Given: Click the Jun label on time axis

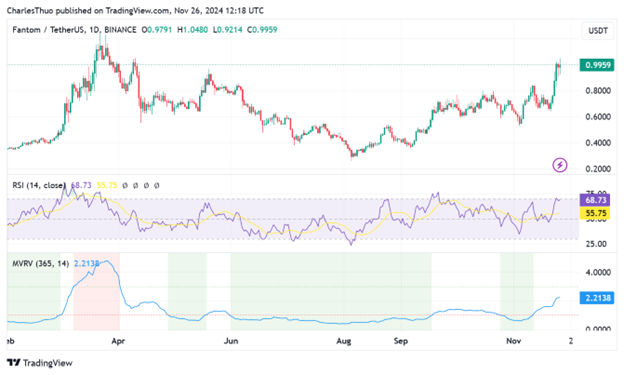Looking at the screenshot, I should pyautogui.click(x=231, y=341).
